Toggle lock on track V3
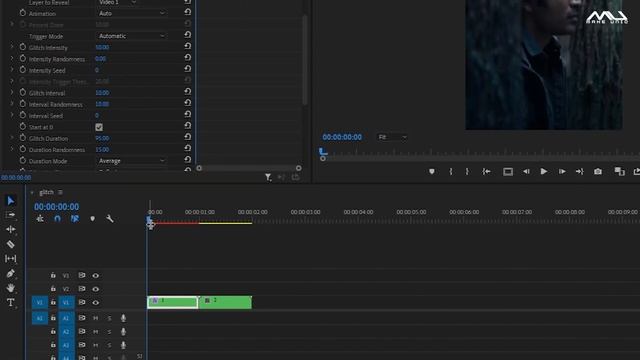This screenshot has width=640, height=360. [x=53, y=276]
